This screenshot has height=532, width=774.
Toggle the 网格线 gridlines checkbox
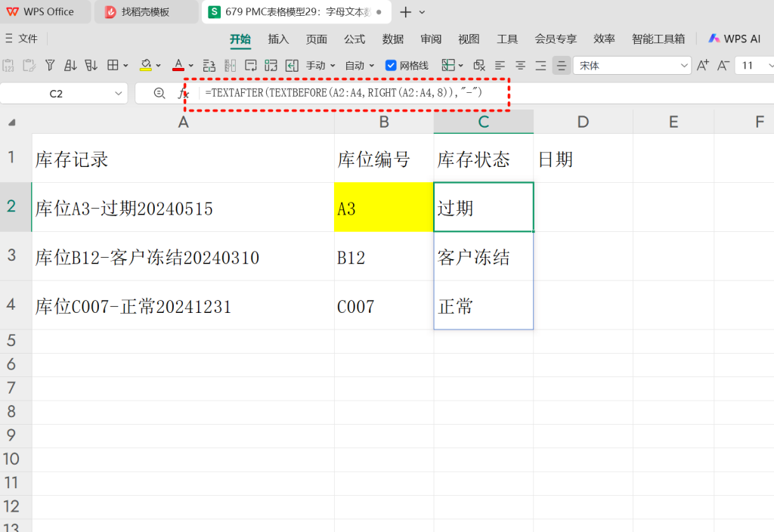click(391, 65)
